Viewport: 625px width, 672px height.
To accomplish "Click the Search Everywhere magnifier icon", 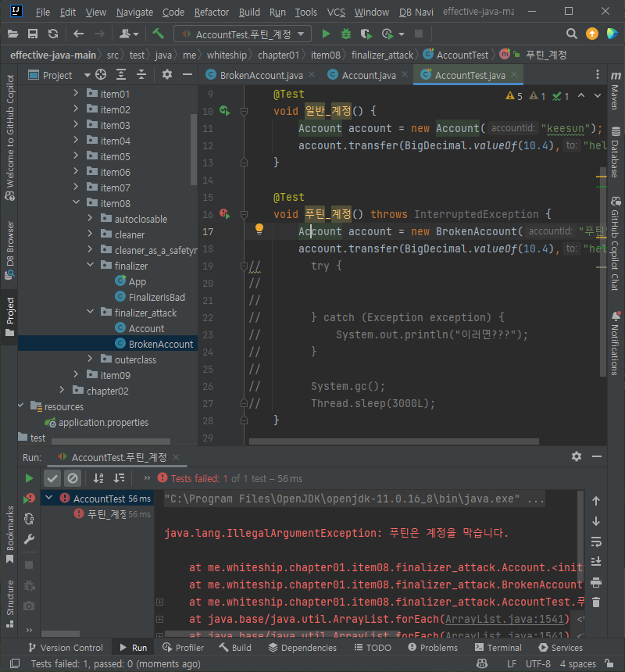I will 572,34.
